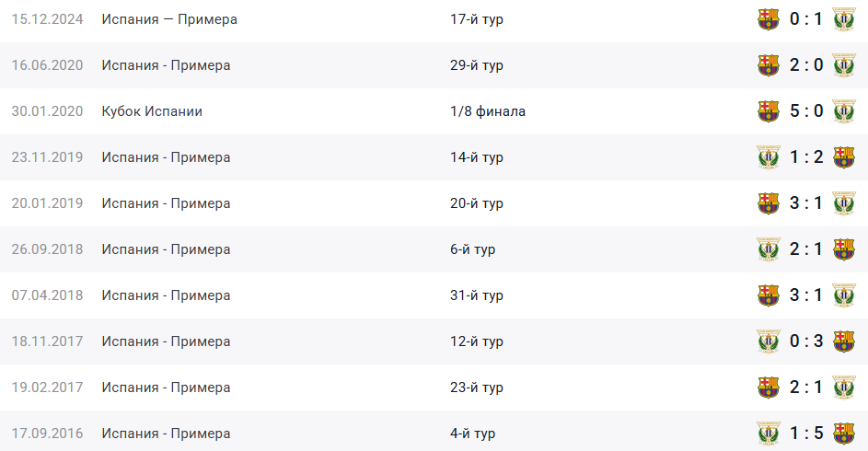
Task: Click Leganes crest in 15.12.2024 match row
Action: (x=844, y=19)
